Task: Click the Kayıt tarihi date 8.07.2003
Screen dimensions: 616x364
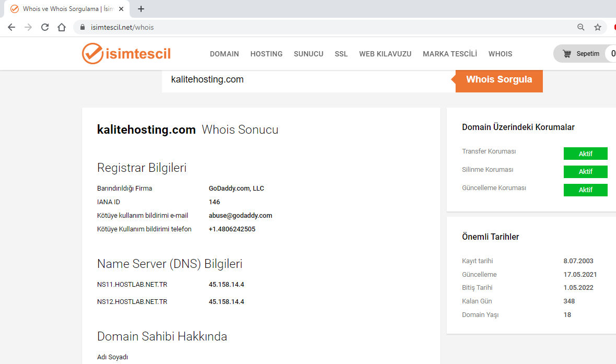Action: 578,261
